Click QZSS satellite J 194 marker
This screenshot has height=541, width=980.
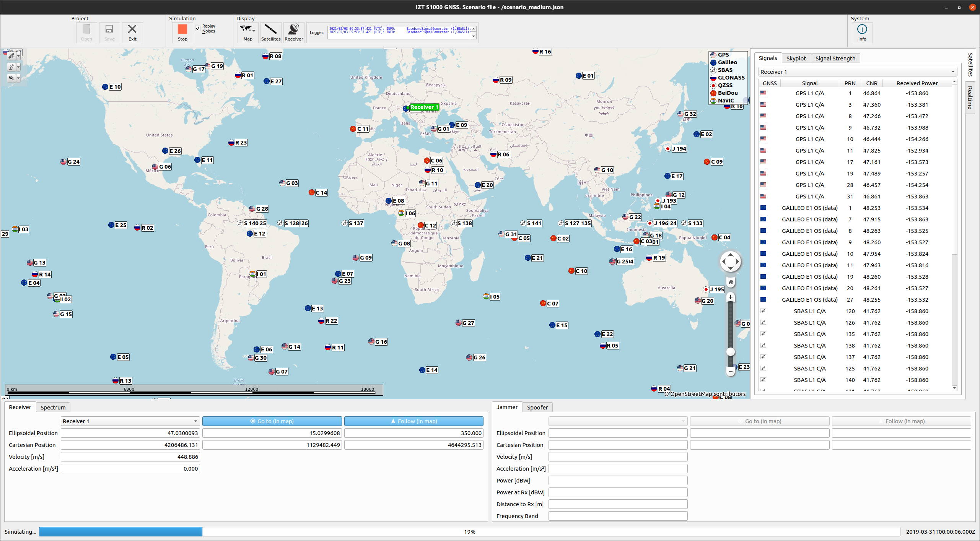(x=676, y=149)
